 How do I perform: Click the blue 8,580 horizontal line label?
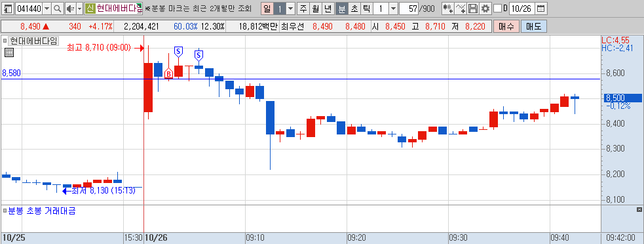pos(12,73)
